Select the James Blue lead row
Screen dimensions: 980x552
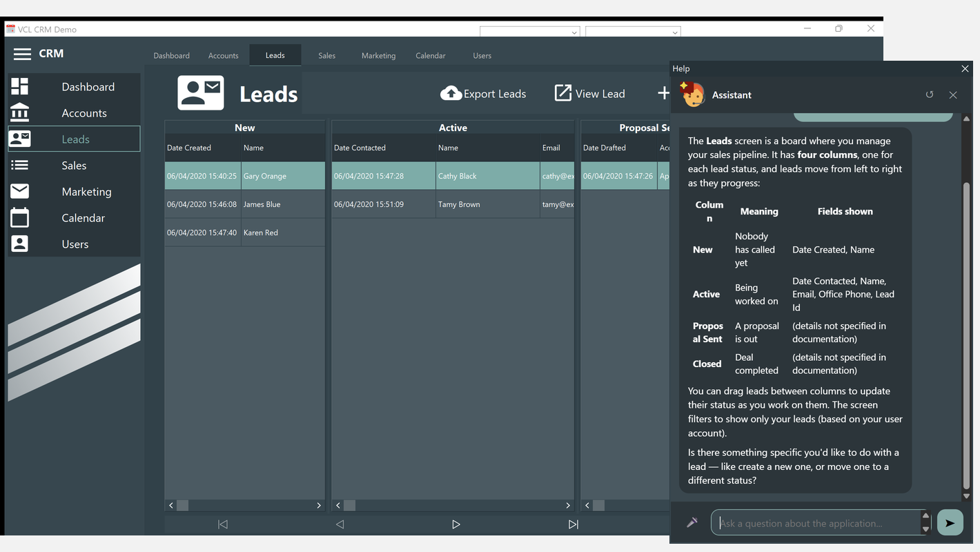pyautogui.click(x=245, y=204)
